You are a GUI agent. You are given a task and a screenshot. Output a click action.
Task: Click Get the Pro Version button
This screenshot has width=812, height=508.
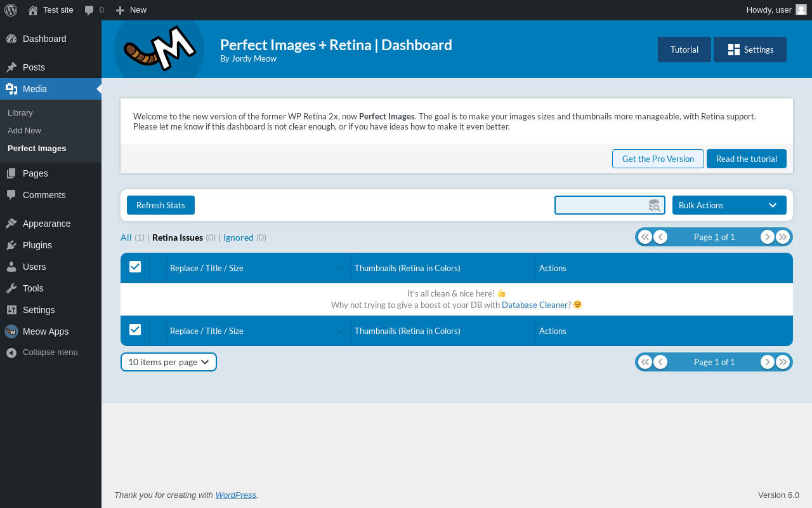coord(658,159)
